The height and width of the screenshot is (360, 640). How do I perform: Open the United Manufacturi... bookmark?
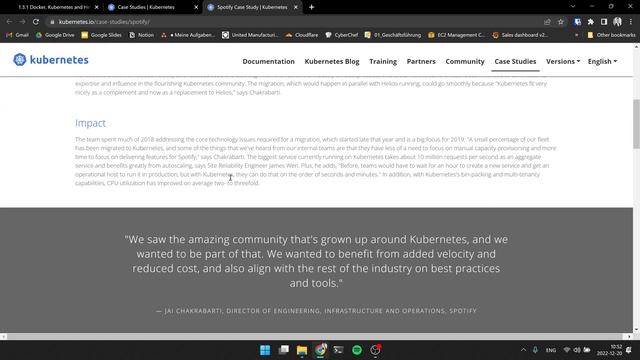250,35
